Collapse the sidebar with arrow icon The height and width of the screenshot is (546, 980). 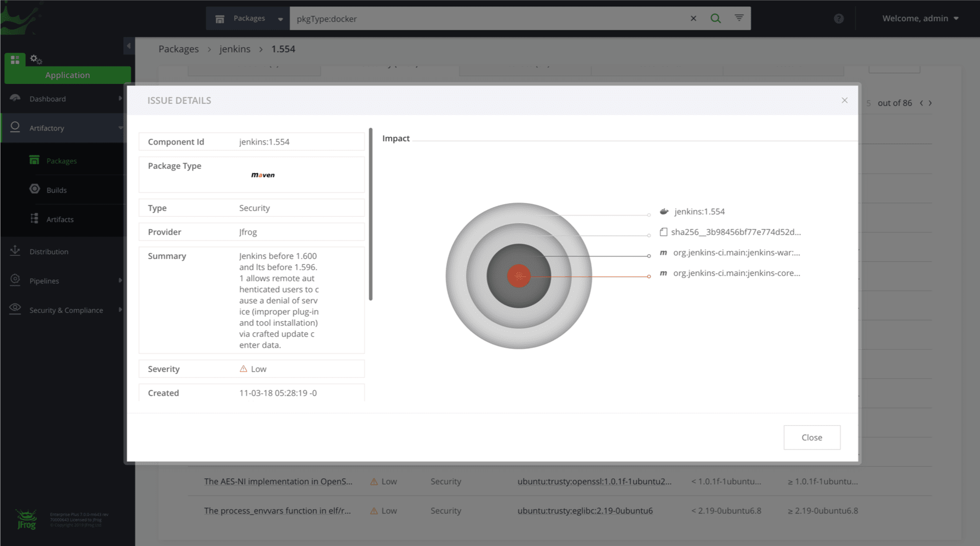coord(129,46)
